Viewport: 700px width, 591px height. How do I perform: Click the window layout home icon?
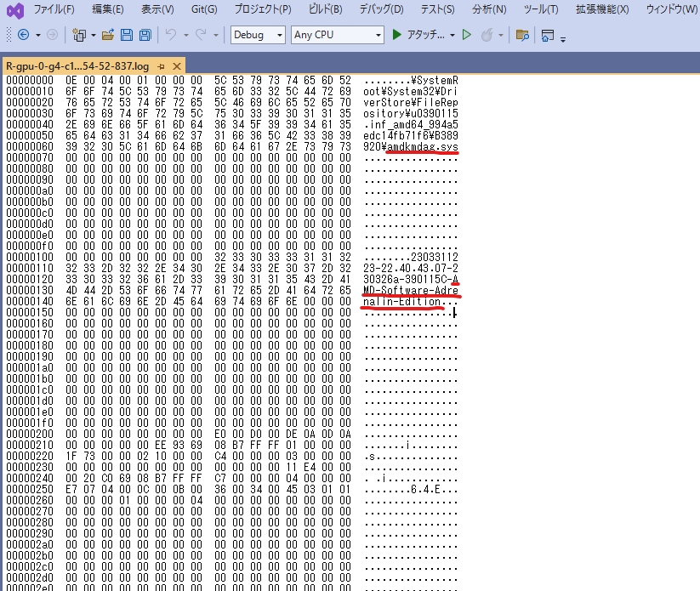[547, 35]
